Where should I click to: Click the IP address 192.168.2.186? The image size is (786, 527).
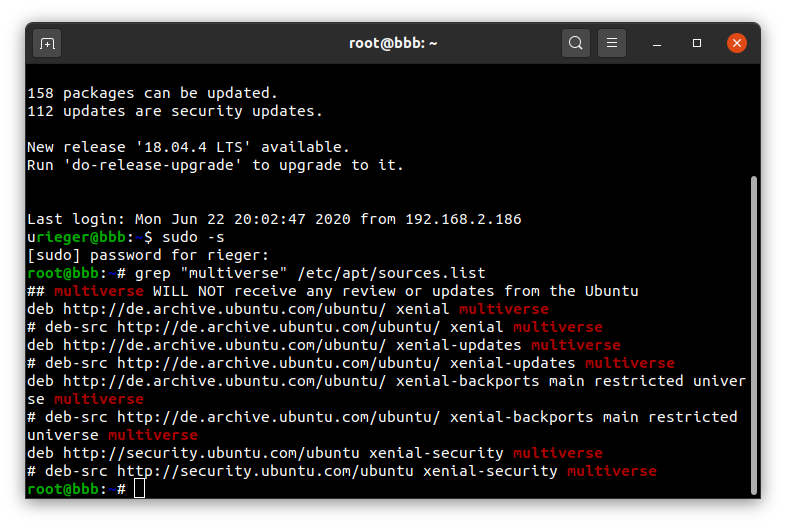[463, 219]
